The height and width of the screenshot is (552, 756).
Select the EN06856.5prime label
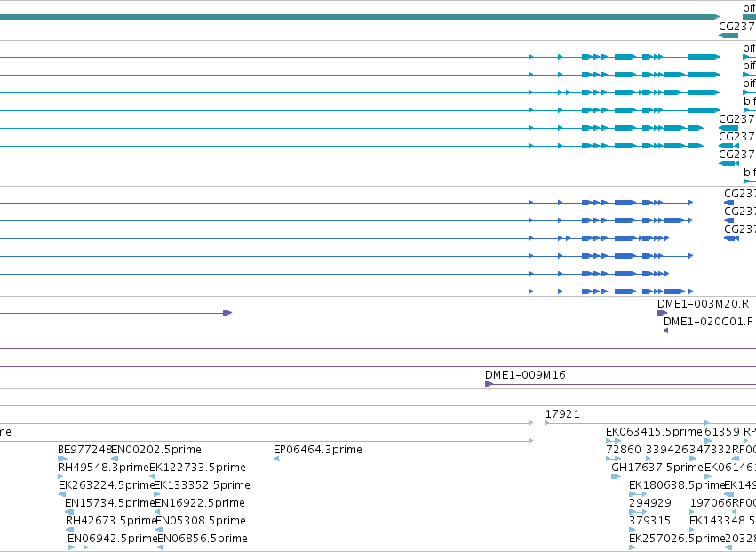click(x=203, y=539)
